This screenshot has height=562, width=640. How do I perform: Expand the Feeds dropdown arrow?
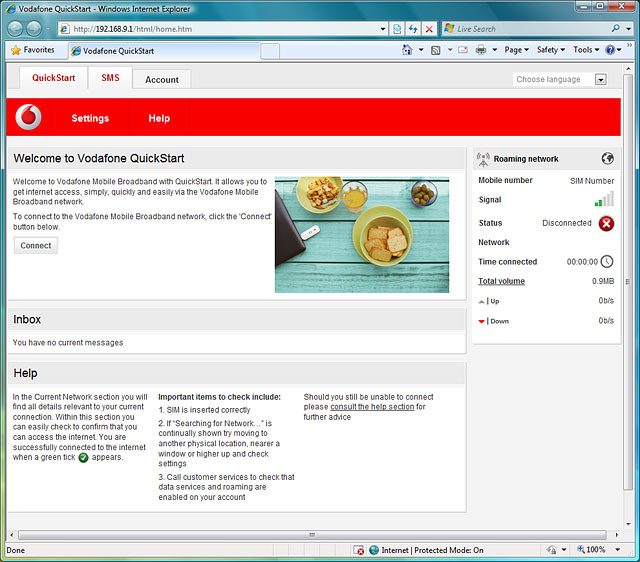click(450, 50)
